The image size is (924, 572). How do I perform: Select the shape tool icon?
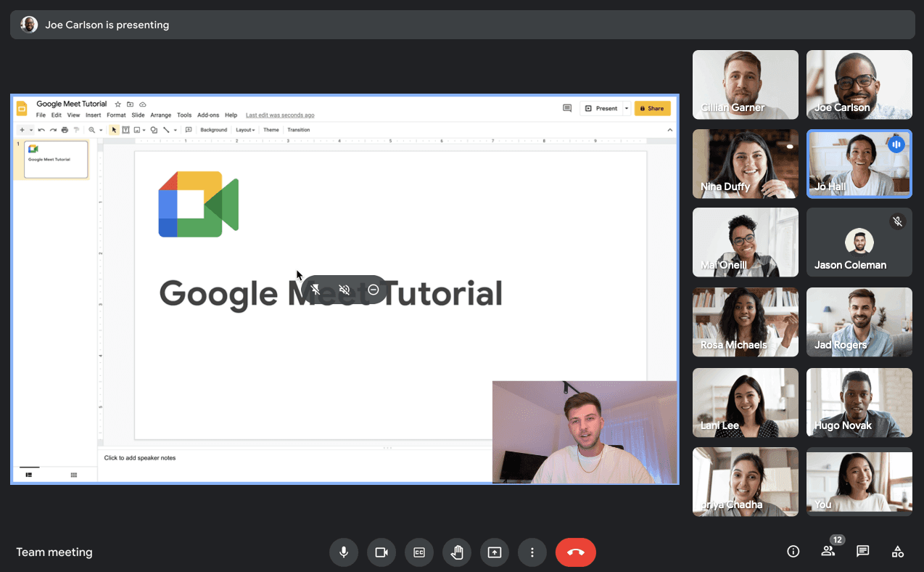[154, 130]
